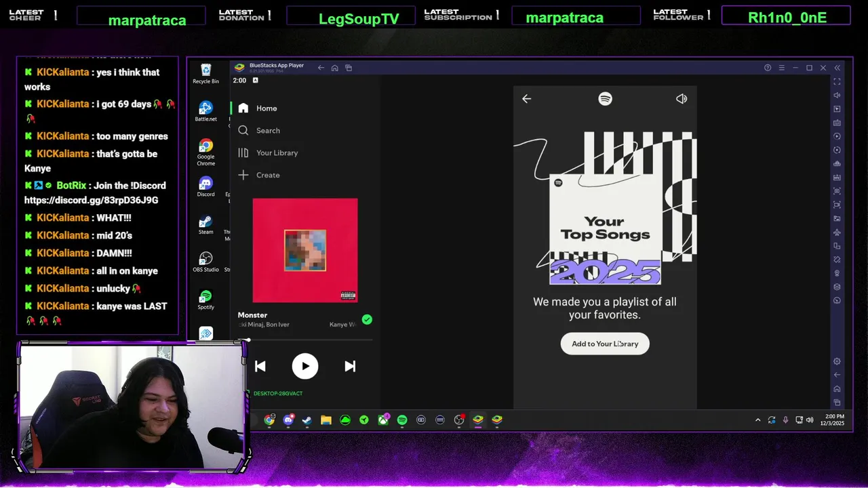Open Battle.net desktop shortcut

pos(205,112)
